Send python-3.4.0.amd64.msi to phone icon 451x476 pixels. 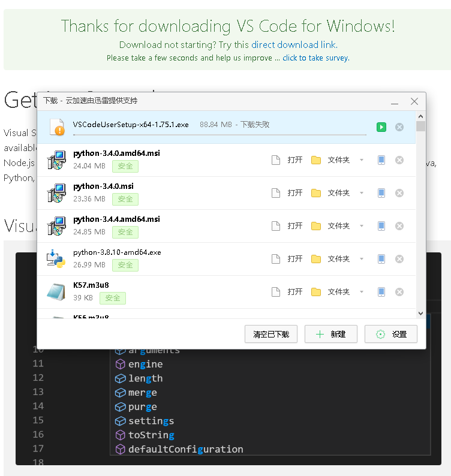tap(381, 160)
